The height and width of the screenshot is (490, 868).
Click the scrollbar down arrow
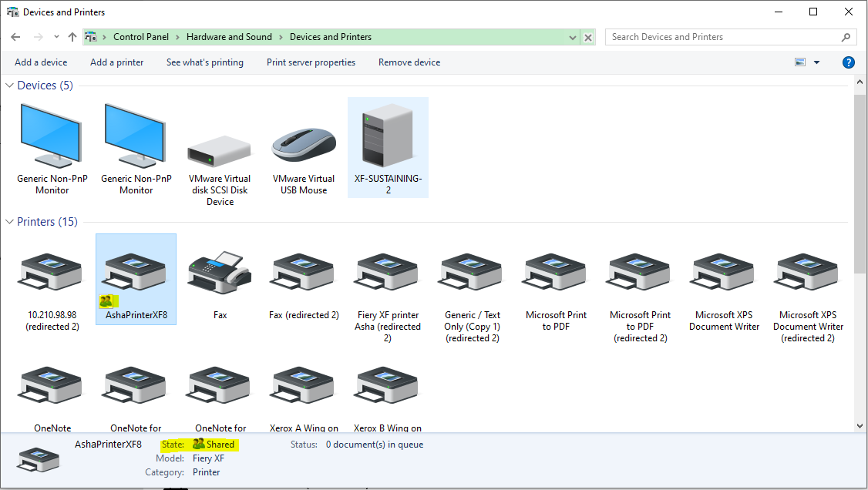860,426
